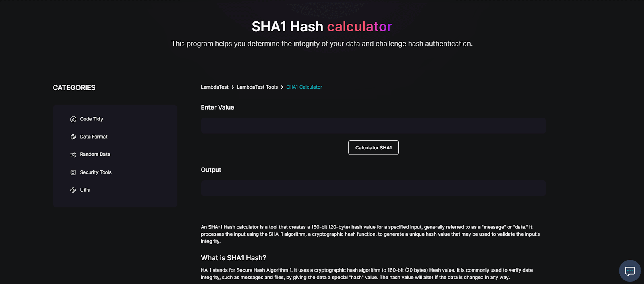Viewport: 644px width, 284px height.
Task: Click the CATEGORIES heading
Action: (74, 87)
